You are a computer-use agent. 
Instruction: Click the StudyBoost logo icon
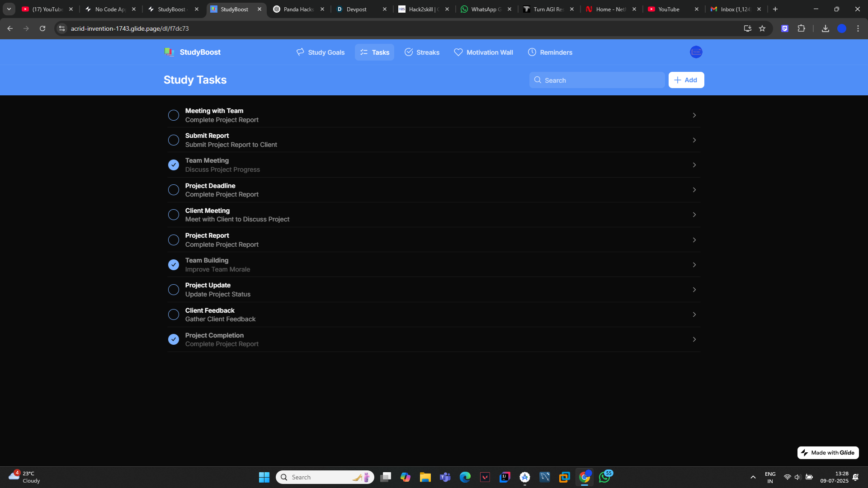[170, 52]
